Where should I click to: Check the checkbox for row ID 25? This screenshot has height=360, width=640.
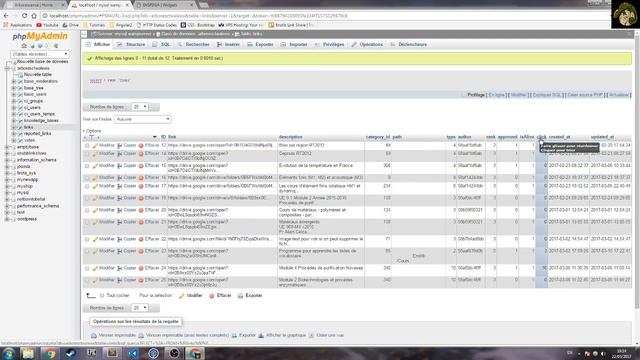tap(87, 280)
